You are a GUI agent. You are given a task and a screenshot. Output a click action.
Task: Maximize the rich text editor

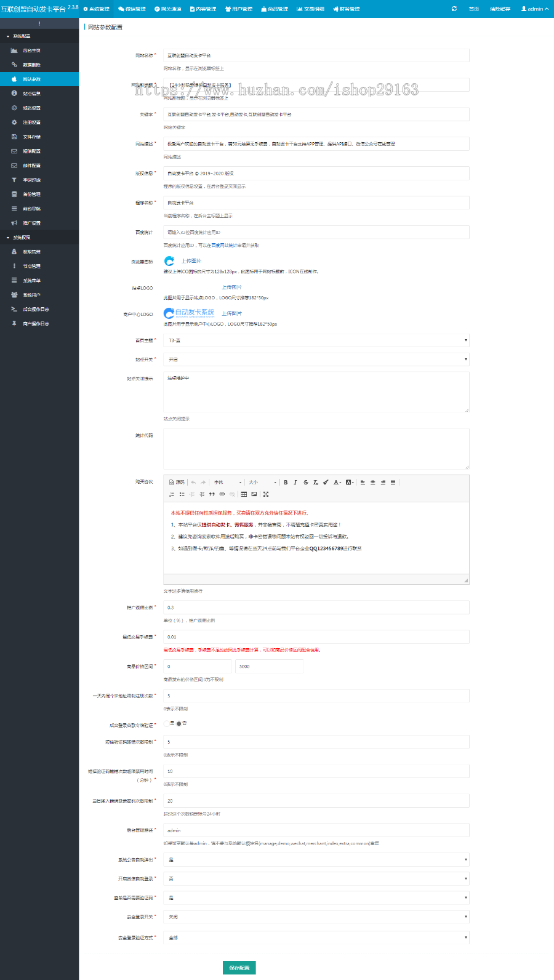tap(266, 494)
